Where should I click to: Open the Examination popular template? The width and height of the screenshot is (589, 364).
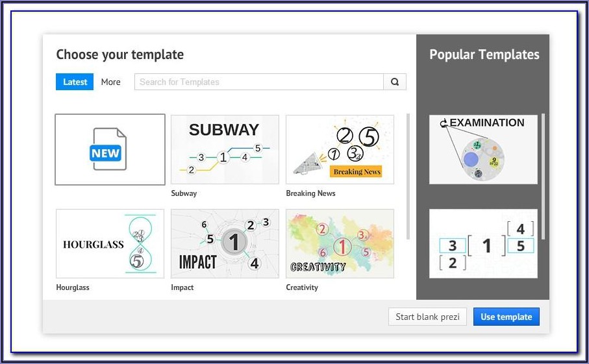click(x=483, y=149)
